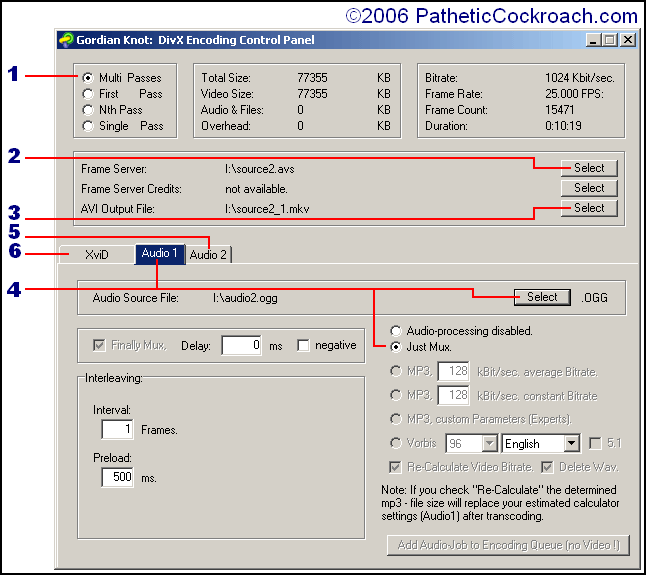The height and width of the screenshot is (575, 646).
Task: Click the .OGG file type label
Action: (595, 298)
